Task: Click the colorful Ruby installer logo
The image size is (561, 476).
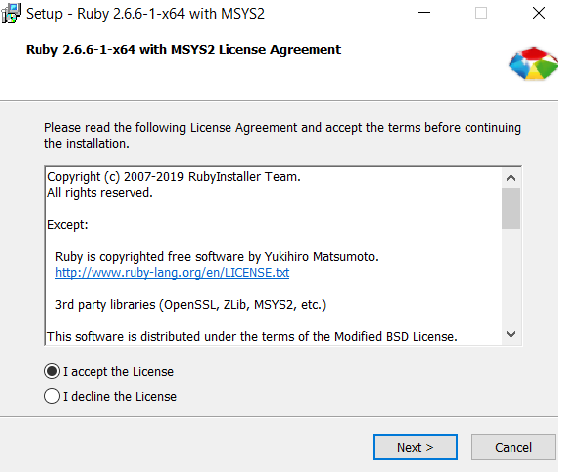Action: 533,63
